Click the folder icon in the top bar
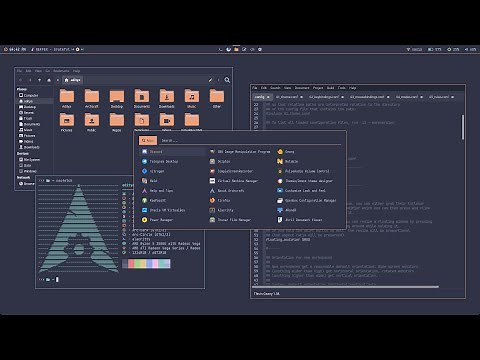 pos(236,49)
